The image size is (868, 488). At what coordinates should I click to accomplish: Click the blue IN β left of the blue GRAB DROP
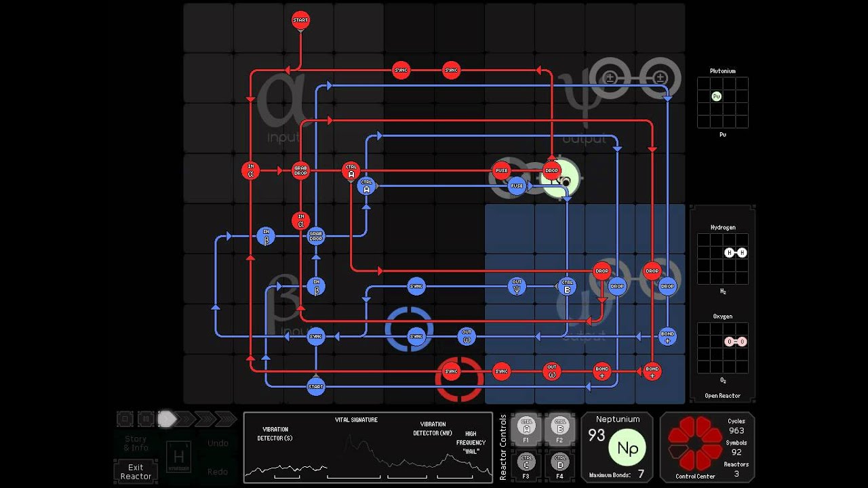tap(266, 236)
